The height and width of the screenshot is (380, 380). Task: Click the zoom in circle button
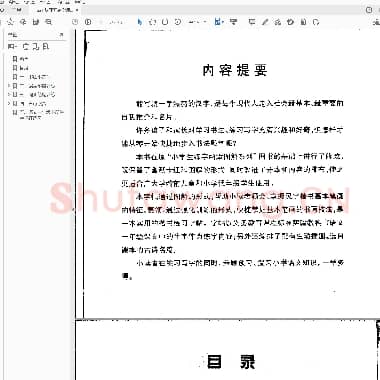click(178, 22)
